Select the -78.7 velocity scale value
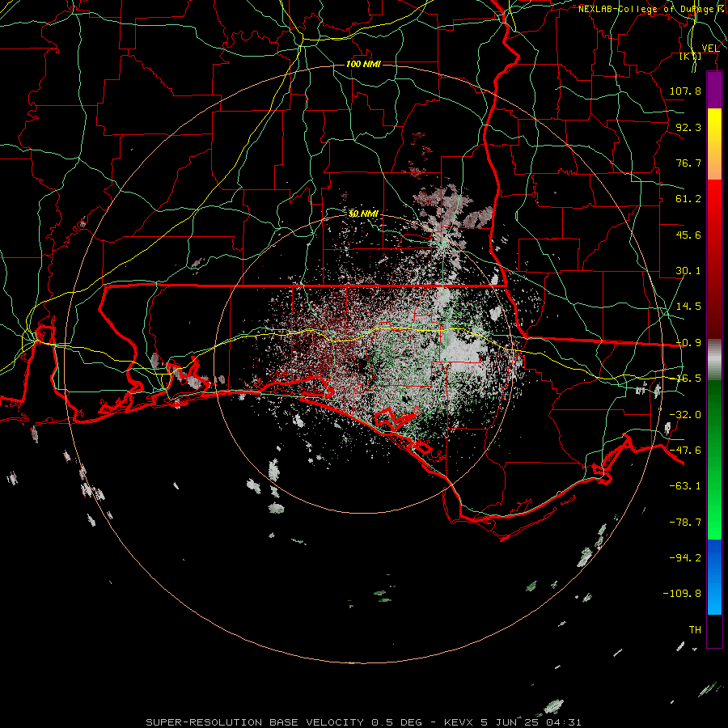Image resolution: width=728 pixels, height=728 pixels. point(685,523)
